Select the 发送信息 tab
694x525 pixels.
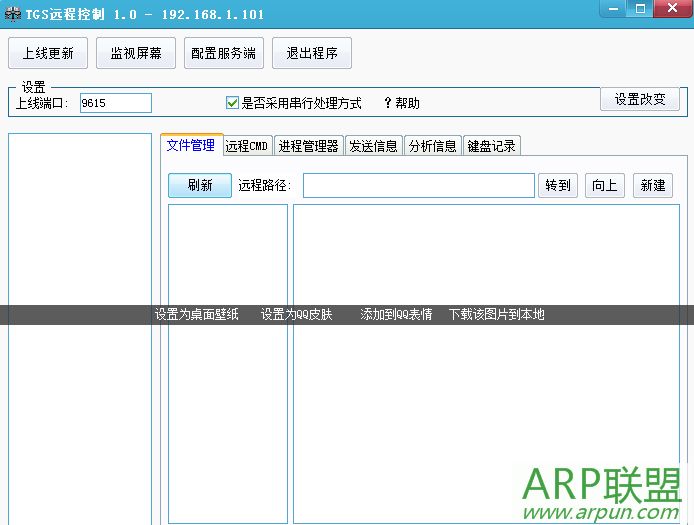pos(373,146)
